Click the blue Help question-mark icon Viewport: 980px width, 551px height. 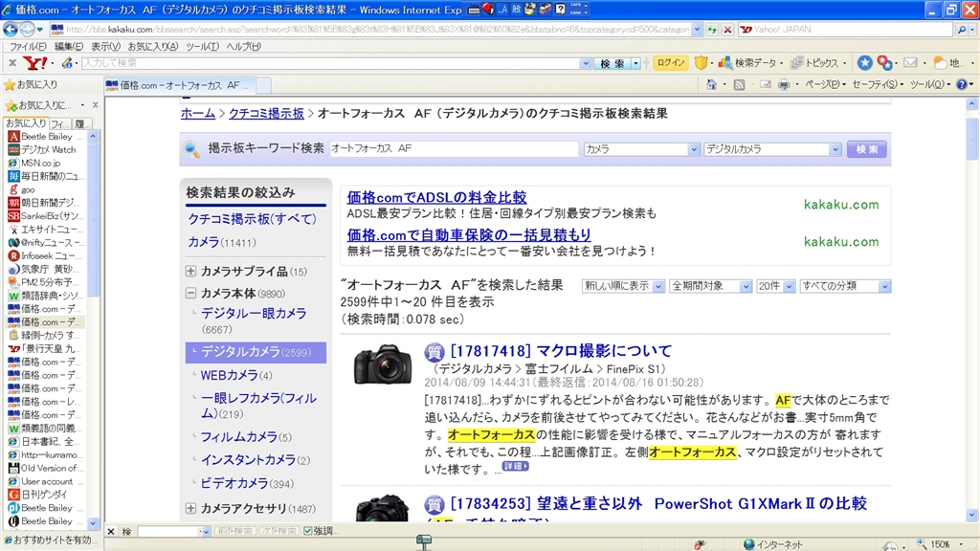[x=962, y=84]
